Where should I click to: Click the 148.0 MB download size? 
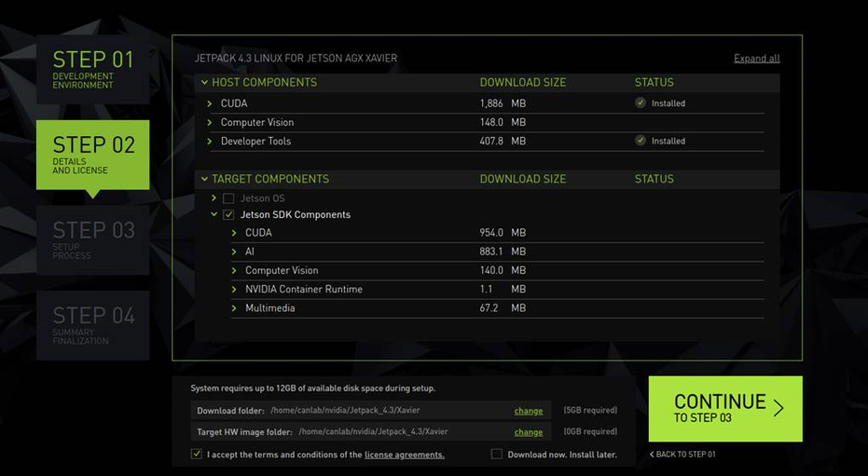(x=503, y=122)
